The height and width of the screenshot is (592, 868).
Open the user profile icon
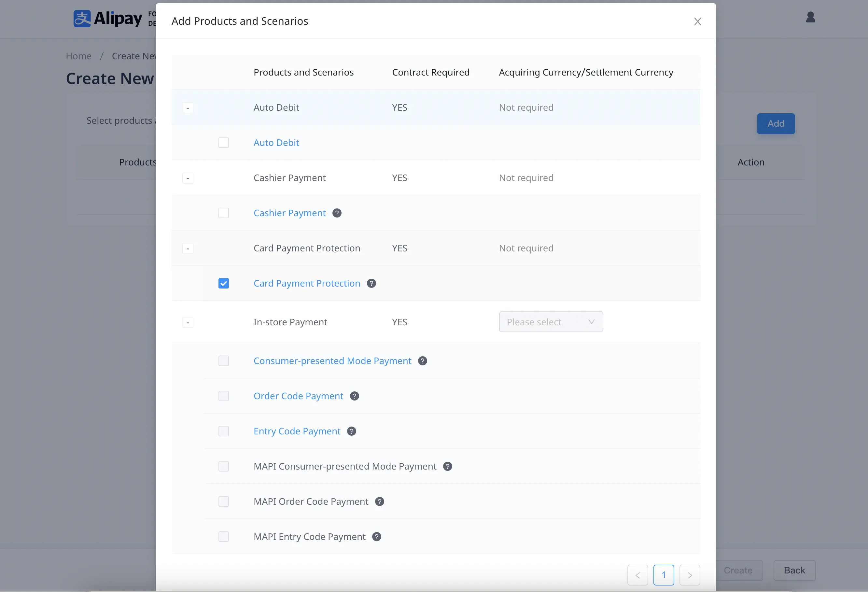tap(810, 18)
